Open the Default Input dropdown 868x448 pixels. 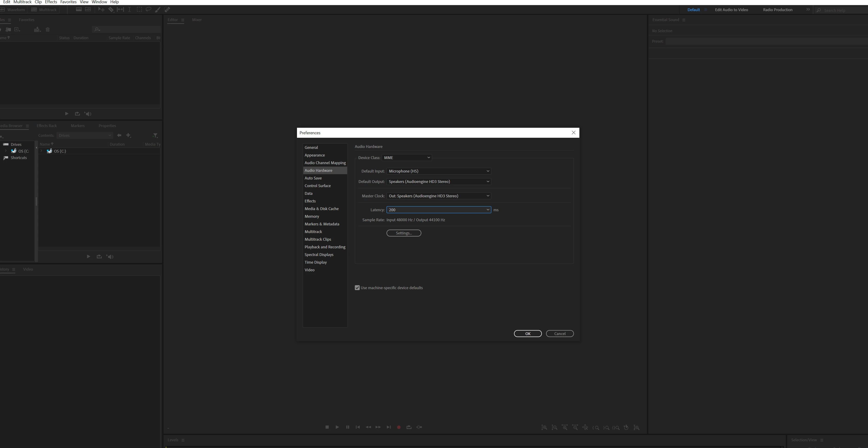pos(438,171)
